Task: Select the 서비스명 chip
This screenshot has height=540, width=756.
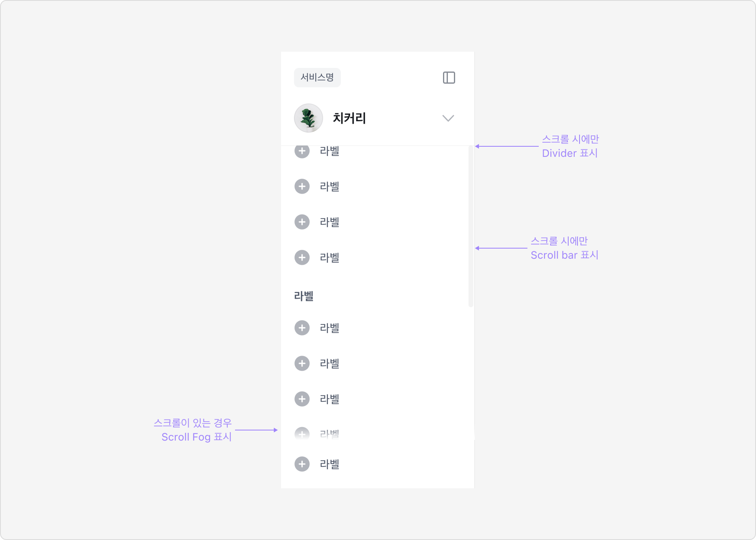Action: tap(317, 78)
